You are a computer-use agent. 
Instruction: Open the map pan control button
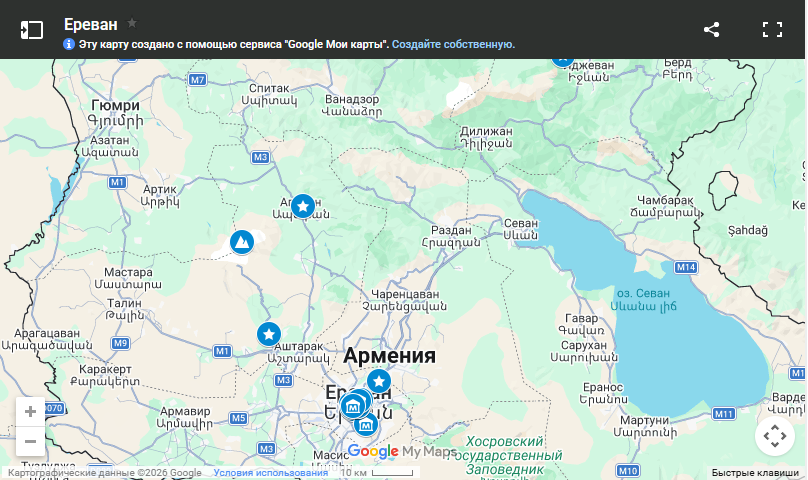coord(775,436)
